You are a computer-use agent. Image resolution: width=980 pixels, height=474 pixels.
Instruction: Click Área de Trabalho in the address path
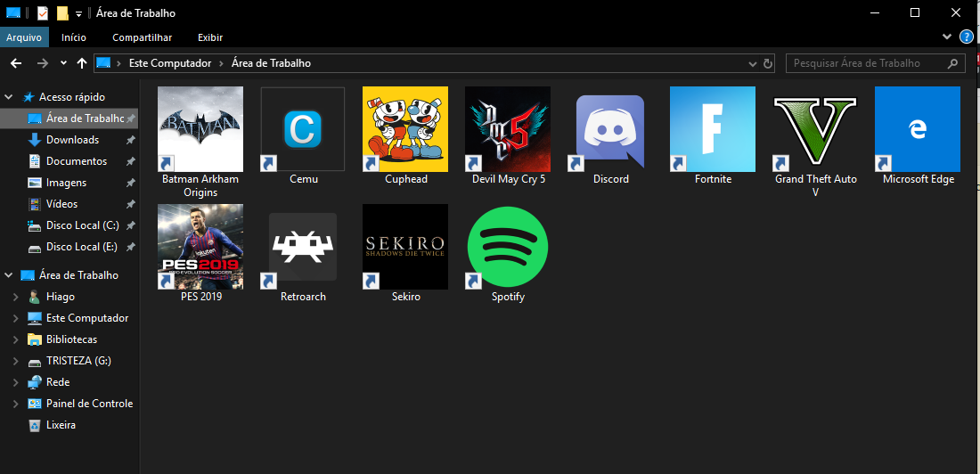[271, 63]
